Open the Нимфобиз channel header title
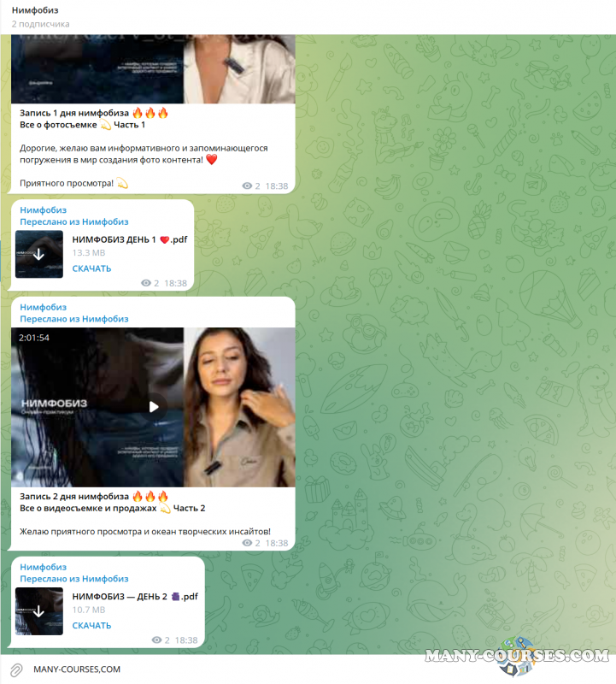The height and width of the screenshot is (684, 616). [41, 9]
